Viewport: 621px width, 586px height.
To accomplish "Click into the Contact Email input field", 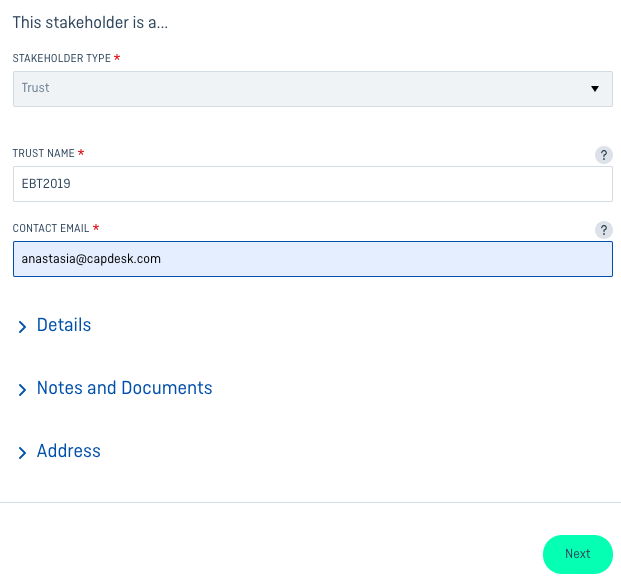I will click(x=313, y=259).
